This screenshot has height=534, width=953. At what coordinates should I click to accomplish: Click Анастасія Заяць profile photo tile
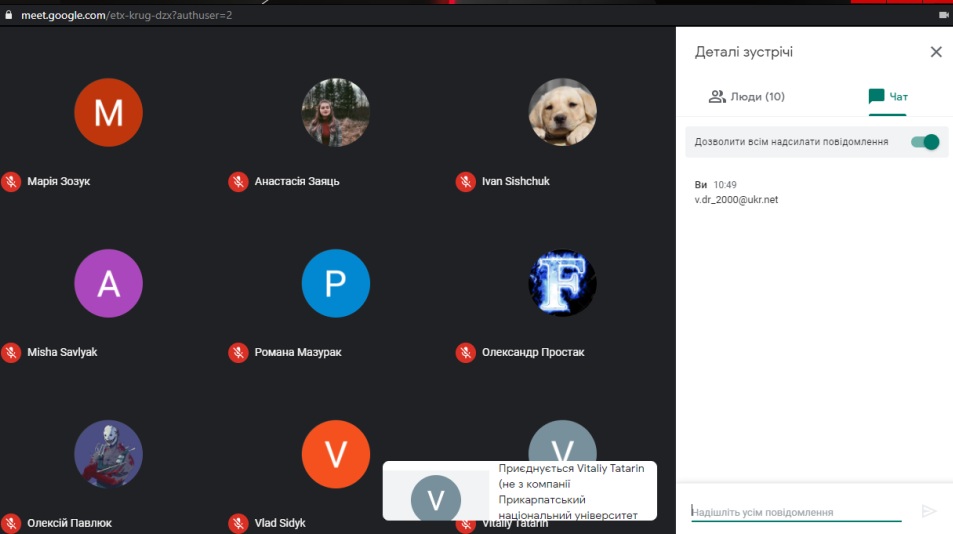point(335,112)
